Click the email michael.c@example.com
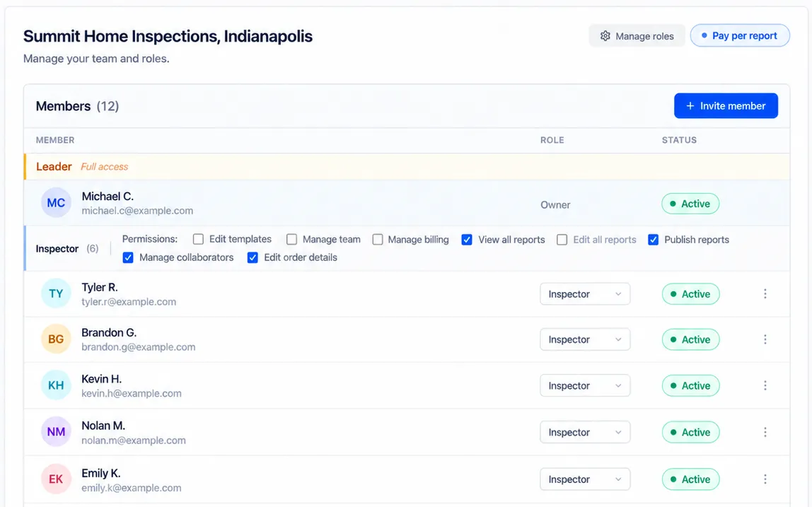812x507 pixels. 137,211
